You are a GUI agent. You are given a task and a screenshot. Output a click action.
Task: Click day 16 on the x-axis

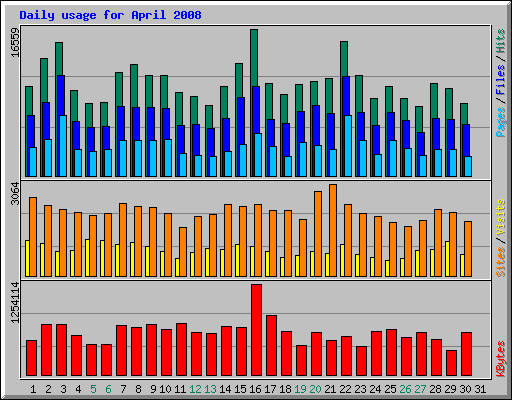click(x=255, y=389)
